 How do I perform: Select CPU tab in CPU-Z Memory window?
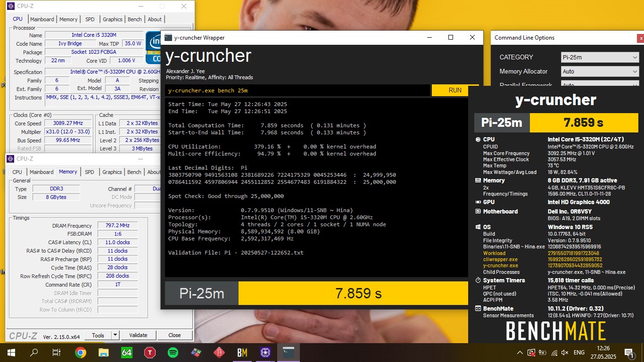pyautogui.click(x=17, y=172)
